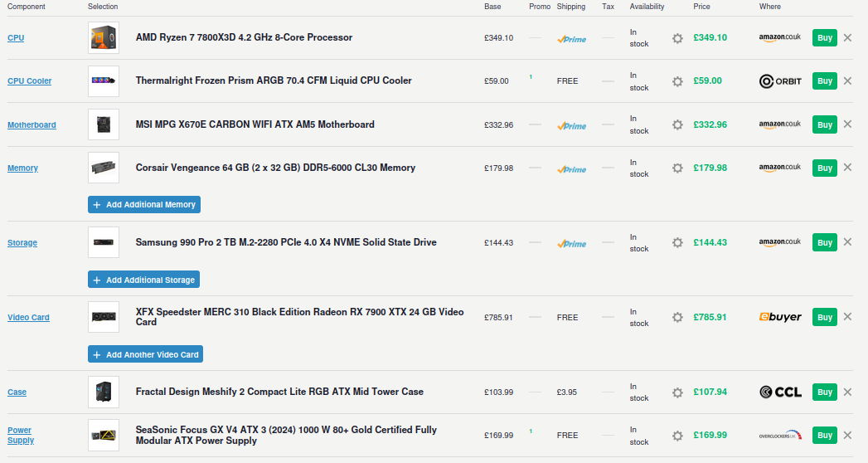Remove the AMD Ryzen 7 7800X3D CPU
Viewport: 868px width, 463px height.
tap(847, 37)
